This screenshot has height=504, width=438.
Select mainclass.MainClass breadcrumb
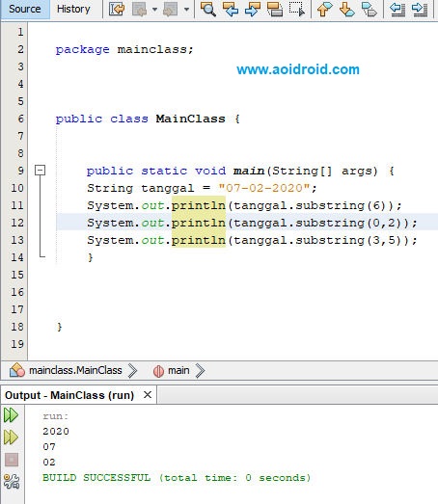(75, 370)
